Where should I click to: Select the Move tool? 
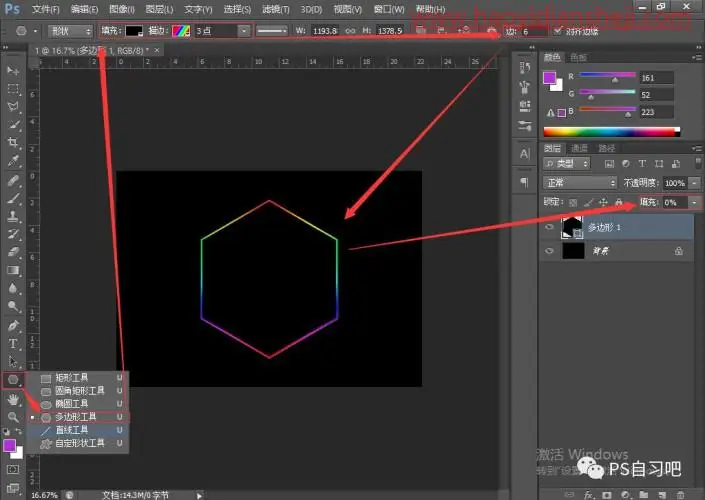point(13,71)
